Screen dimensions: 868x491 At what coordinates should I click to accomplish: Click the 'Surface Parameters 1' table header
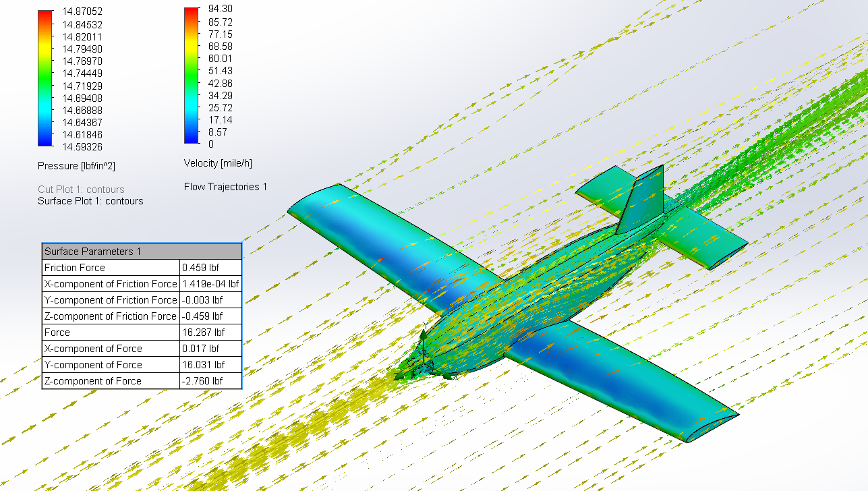point(142,251)
